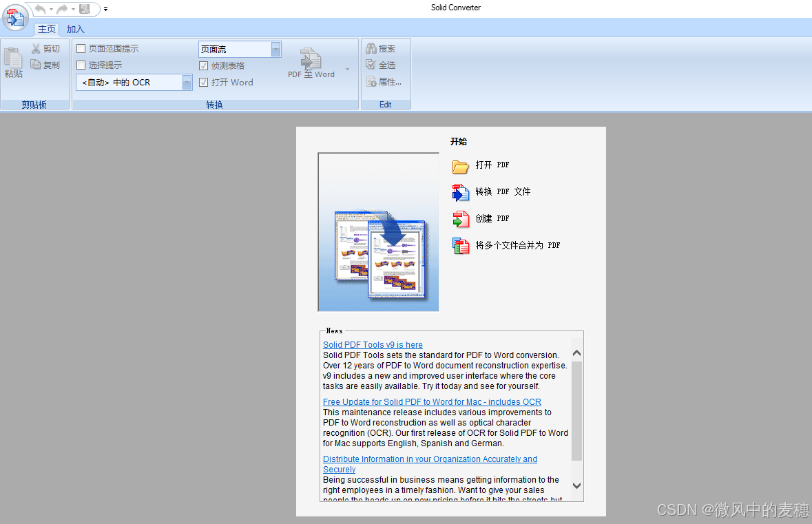Viewport: 812px width, 524px height.
Task: Switch to the 加入 tab
Action: click(75, 29)
